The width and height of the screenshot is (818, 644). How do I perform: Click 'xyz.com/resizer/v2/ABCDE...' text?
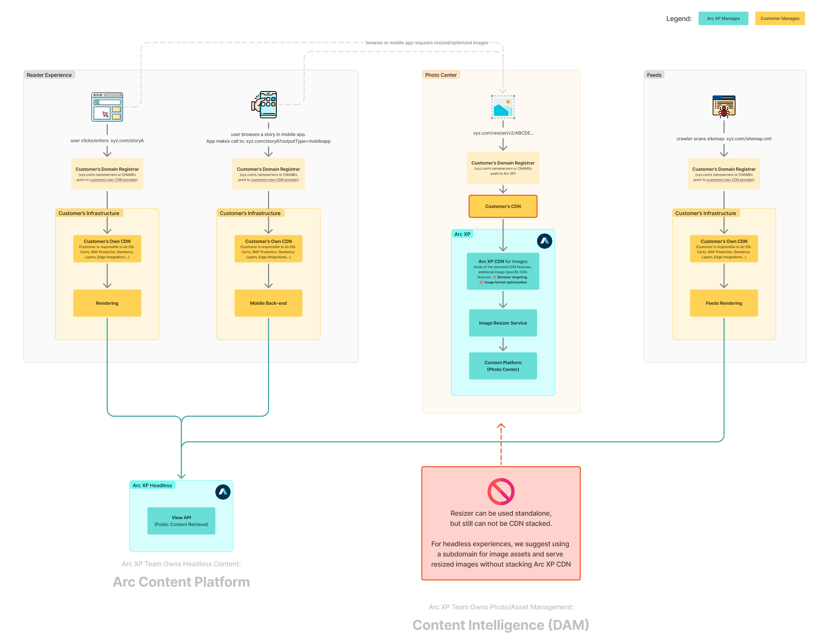point(503,133)
